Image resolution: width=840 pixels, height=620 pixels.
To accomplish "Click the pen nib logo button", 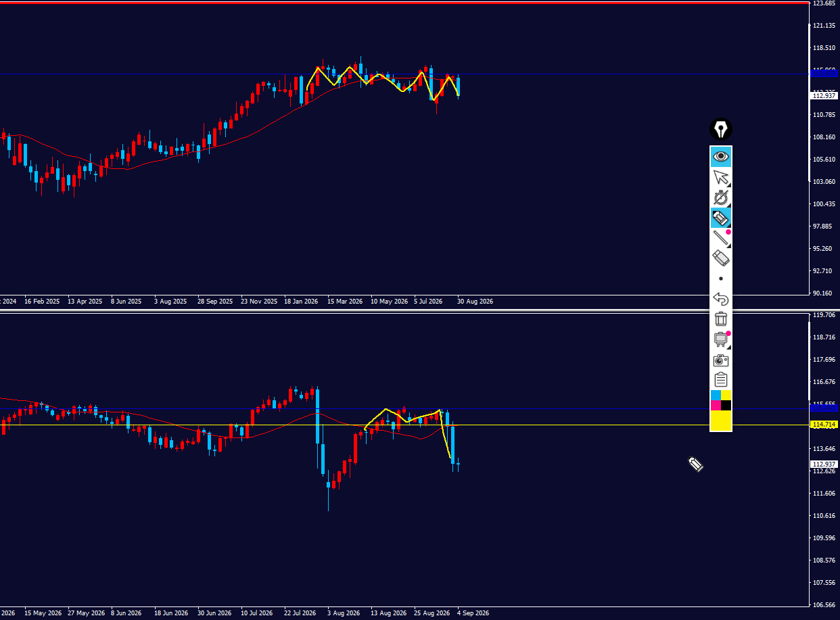I will click(x=721, y=129).
